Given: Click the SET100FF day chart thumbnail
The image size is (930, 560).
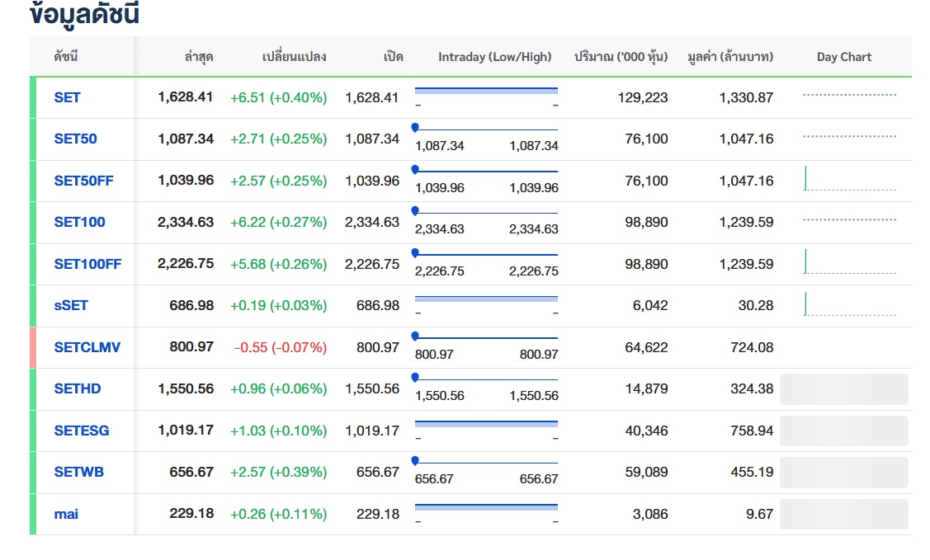Looking at the screenshot, I should [x=849, y=262].
